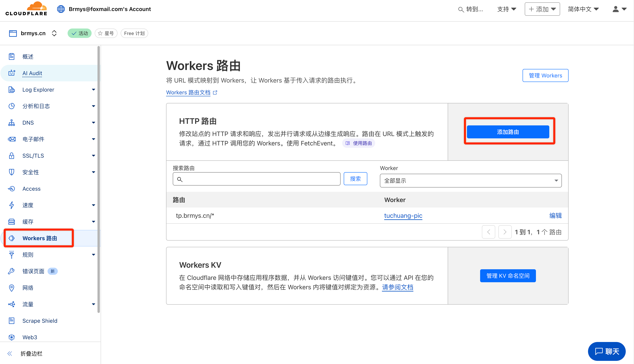This screenshot has width=634, height=364.
Task: Click the previous page arrow in pagination
Action: (x=489, y=232)
